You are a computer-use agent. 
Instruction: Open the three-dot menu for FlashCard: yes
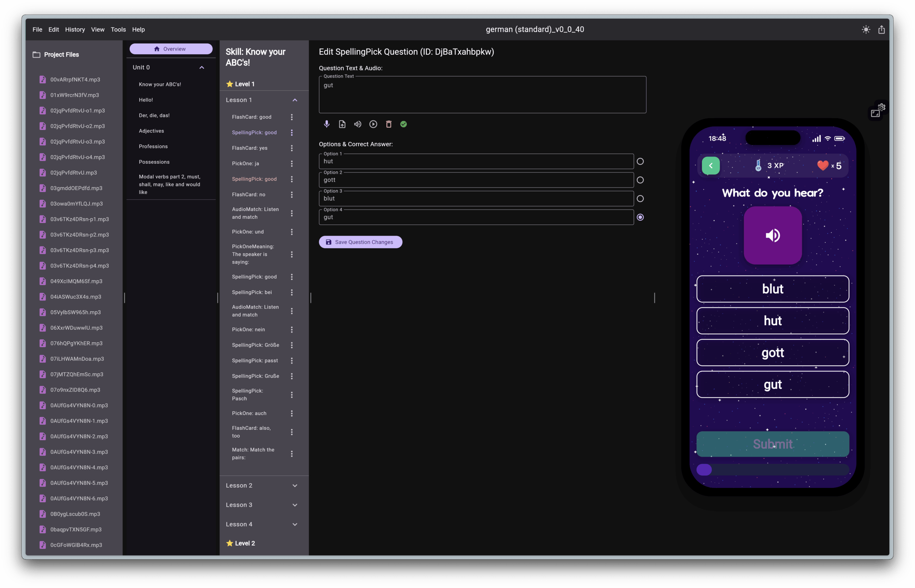tap(292, 148)
